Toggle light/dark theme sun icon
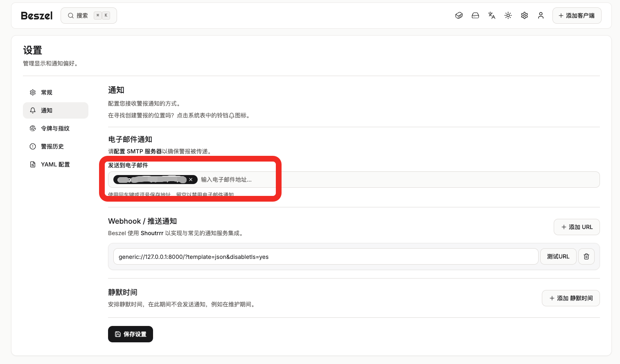620x364 pixels. [x=508, y=16]
